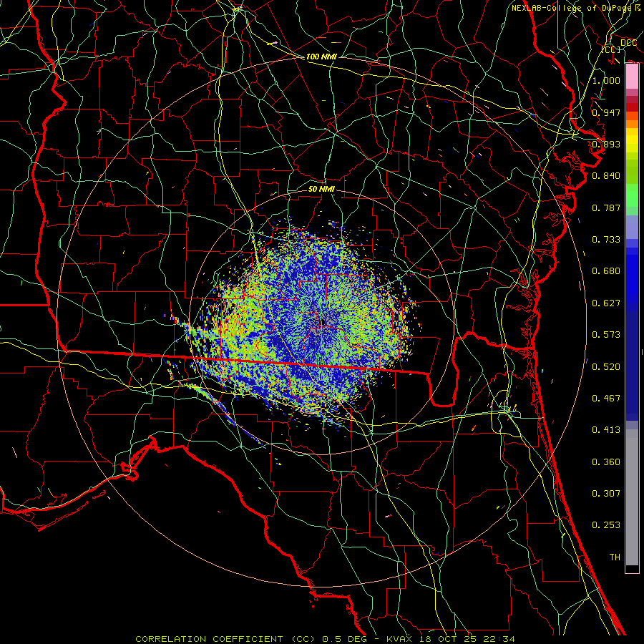Click the 0.947 legend value
644x644 pixels.
pos(606,112)
